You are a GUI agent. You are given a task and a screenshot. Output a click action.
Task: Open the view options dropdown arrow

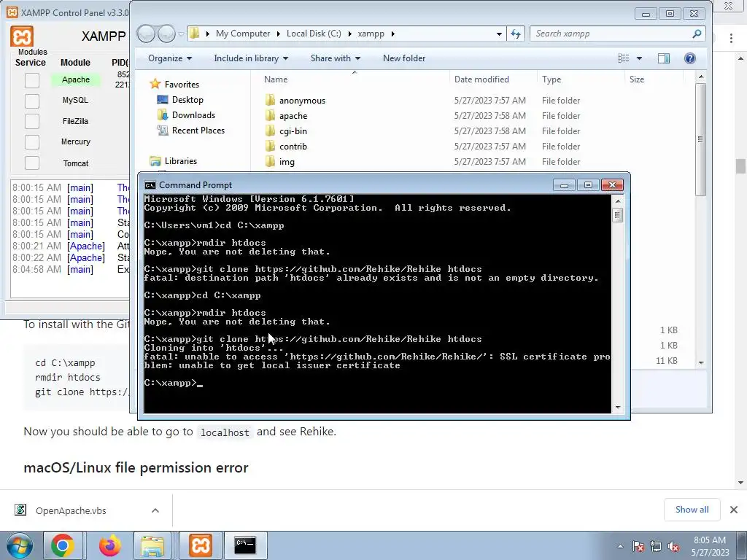[x=639, y=58]
